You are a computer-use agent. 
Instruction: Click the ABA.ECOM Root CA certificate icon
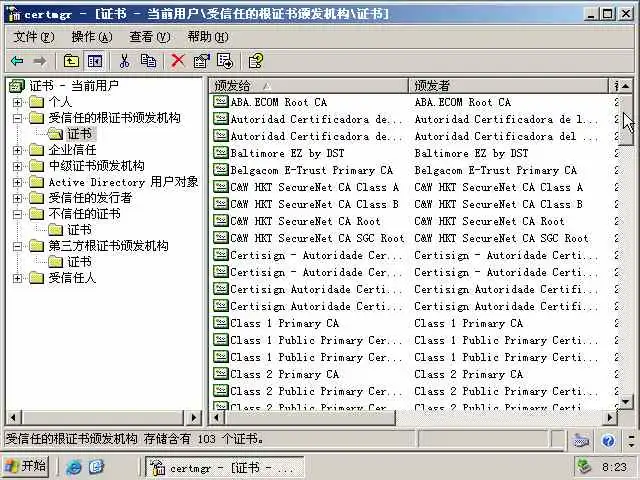tap(220, 102)
